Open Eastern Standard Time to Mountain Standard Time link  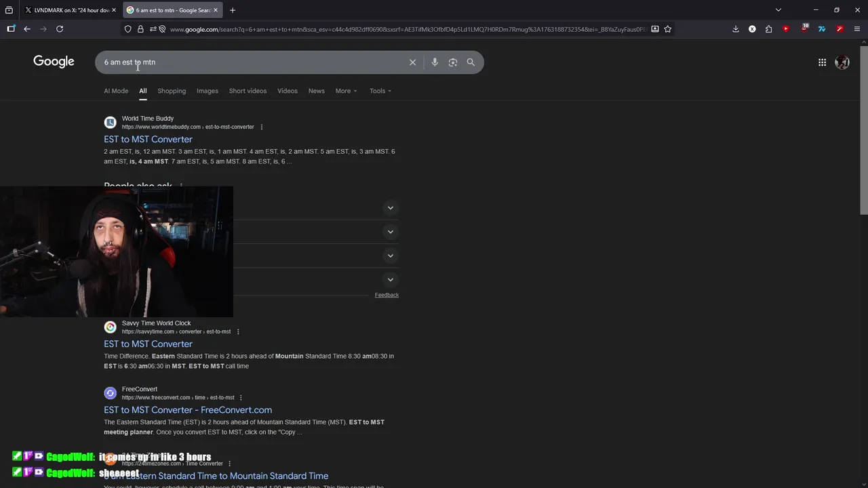(216, 476)
